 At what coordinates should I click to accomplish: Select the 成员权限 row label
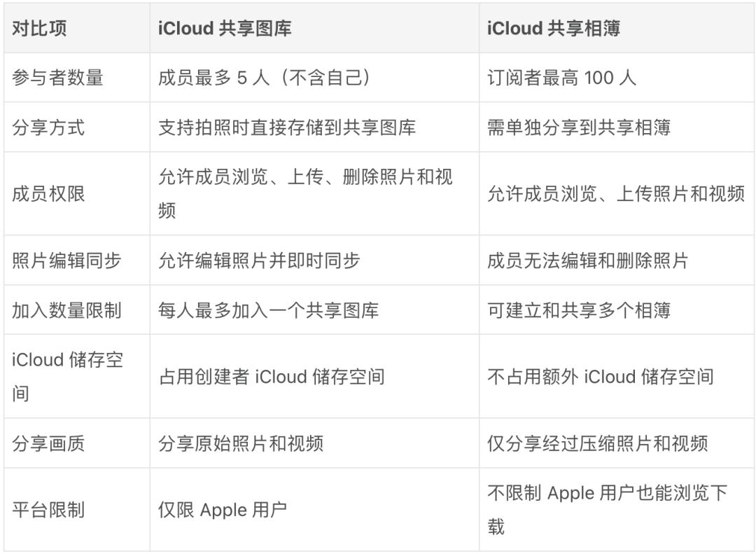[77, 193]
